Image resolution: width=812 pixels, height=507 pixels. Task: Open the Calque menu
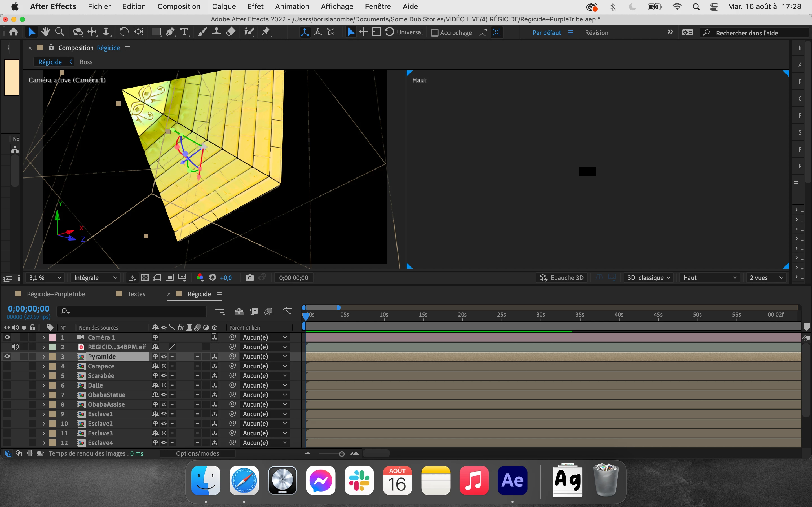224,6
